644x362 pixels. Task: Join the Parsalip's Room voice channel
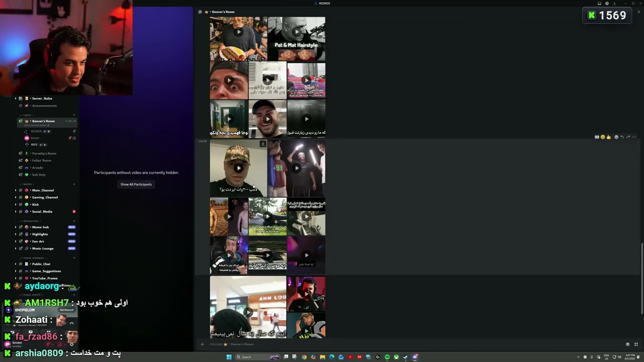pyautogui.click(x=44, y=153)
